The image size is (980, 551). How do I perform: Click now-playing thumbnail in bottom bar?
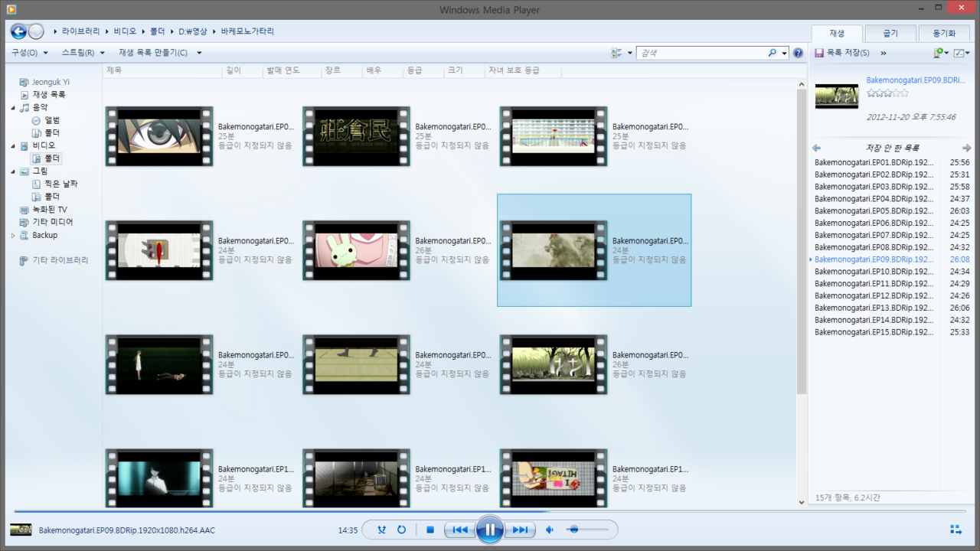click(21, 530)
